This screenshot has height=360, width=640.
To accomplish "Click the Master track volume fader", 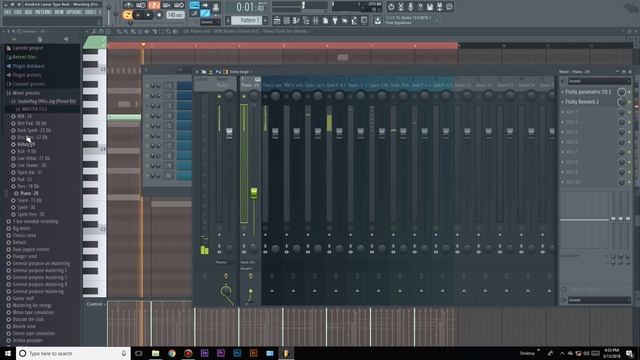I will [229, 133].
